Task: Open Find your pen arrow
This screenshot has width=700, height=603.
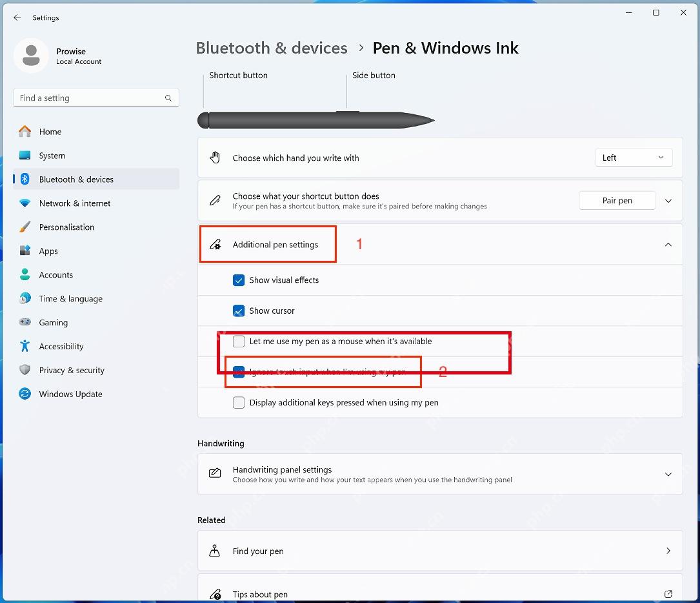Action: pos(668,551)
